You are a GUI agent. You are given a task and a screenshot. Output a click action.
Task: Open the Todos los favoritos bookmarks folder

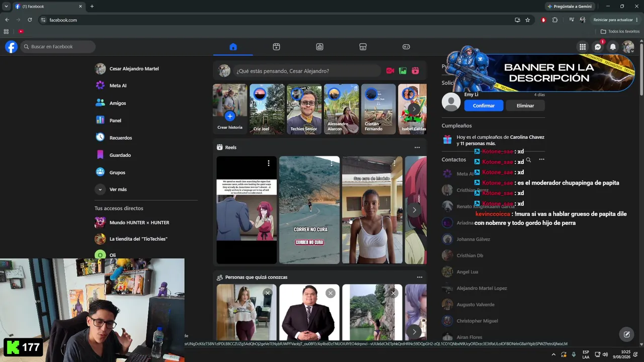click(620, 31)
